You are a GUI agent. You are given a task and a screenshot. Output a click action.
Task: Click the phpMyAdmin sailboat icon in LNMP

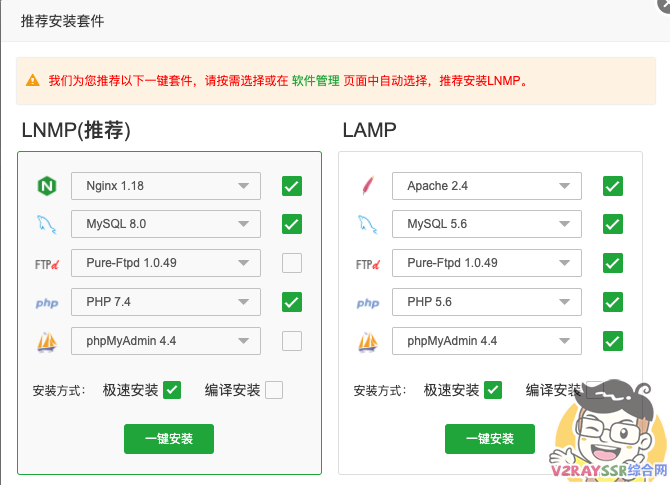(x=46, y=342)
